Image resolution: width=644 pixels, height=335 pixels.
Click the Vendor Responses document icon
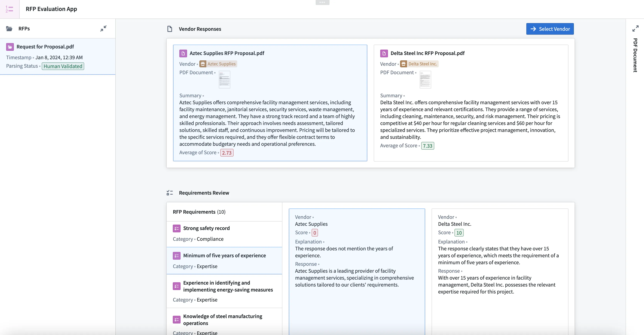[x=170, y=29]
